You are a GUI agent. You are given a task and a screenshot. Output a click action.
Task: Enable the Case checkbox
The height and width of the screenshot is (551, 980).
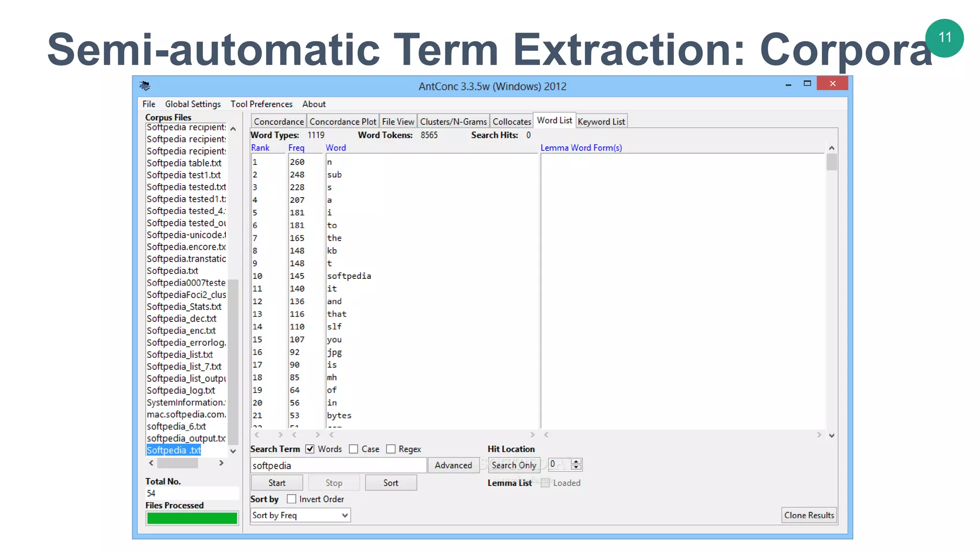pyautogui.click(x=354, y=449)
